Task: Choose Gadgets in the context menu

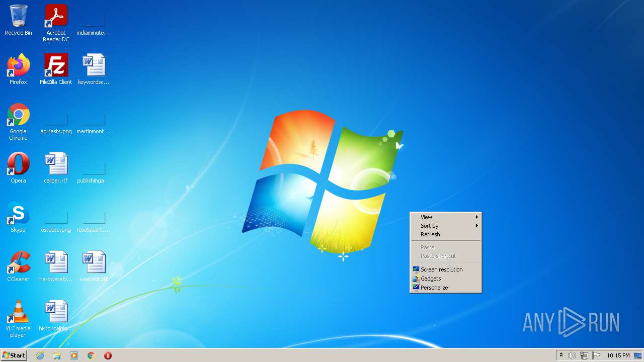Action: [446, 279]
